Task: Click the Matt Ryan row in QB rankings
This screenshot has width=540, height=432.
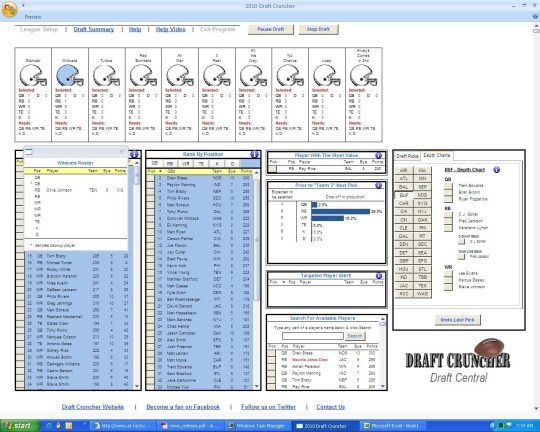Action: click(x=203, y=232)
